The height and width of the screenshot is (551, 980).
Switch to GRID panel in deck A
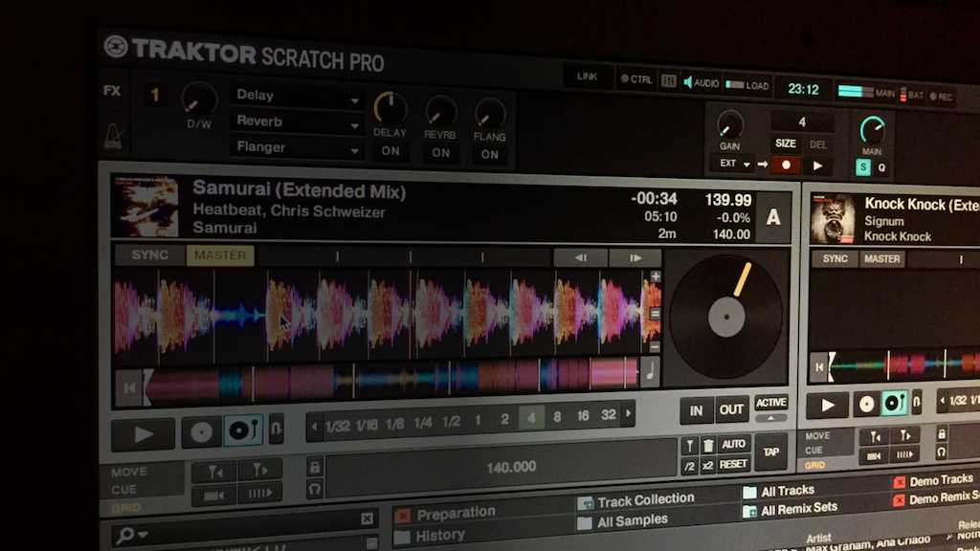click(x=125, y=508)
